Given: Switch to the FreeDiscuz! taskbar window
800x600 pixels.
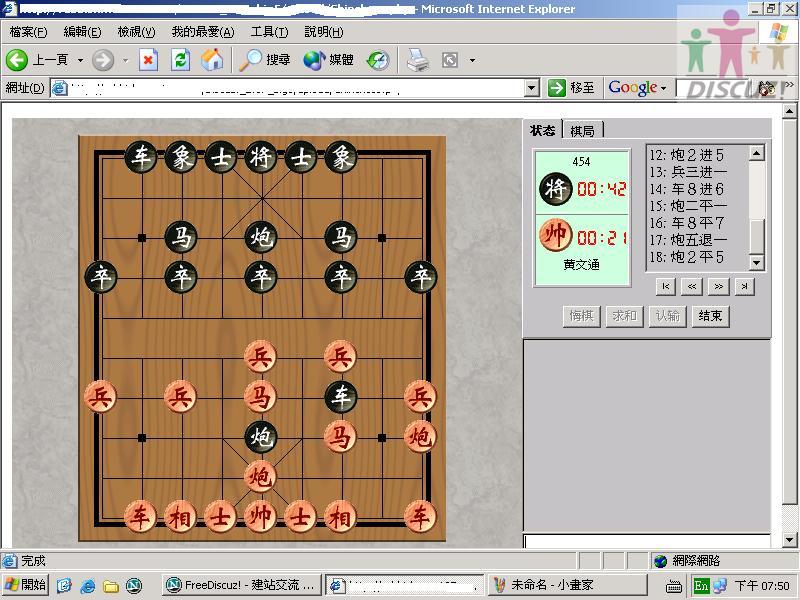Looking at the screenshot, I should pos(242,585).
